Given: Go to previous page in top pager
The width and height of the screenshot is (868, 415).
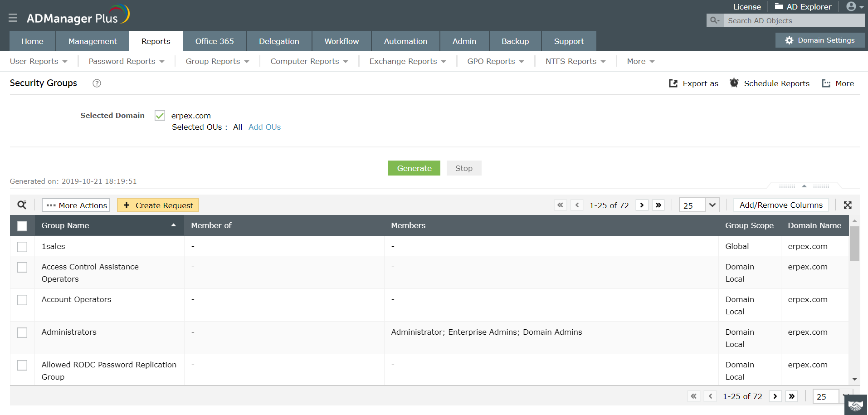Looking at the screenshot, I should pyautogui.click(x=577, y=205).
